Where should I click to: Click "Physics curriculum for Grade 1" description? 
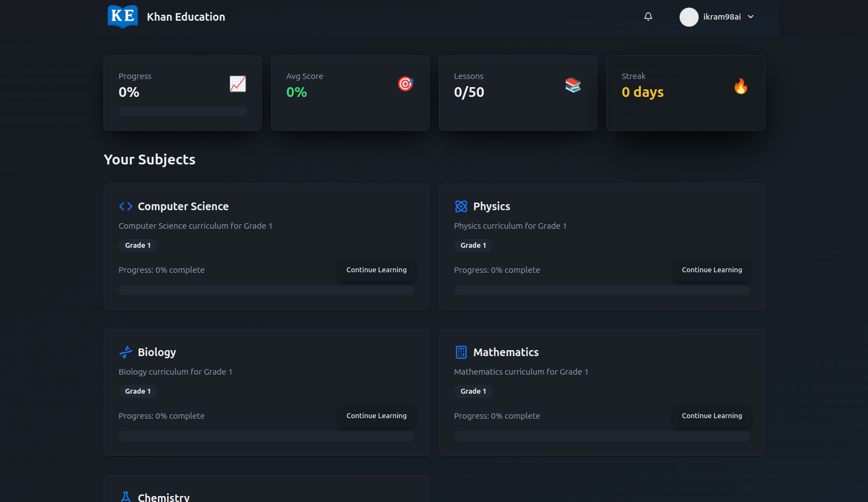pos(510,226)
